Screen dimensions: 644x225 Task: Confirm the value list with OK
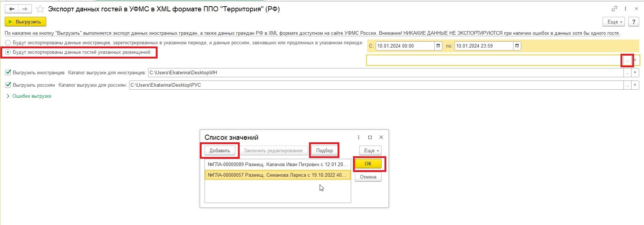[x=368, y=164]
